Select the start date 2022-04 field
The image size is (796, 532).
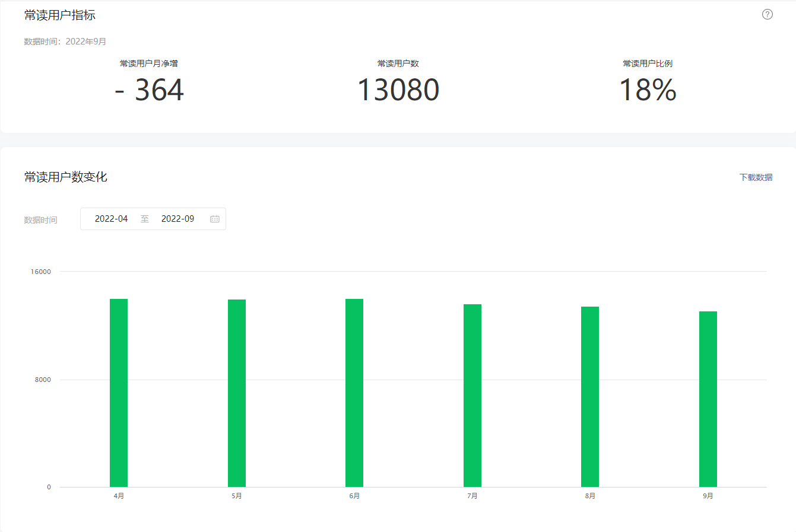[111, 219]
